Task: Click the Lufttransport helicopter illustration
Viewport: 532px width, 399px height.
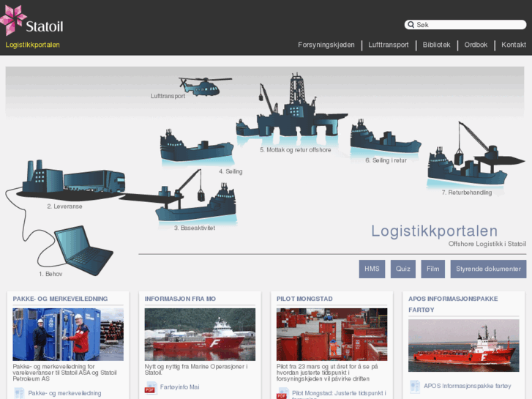Action: (206, 86)
